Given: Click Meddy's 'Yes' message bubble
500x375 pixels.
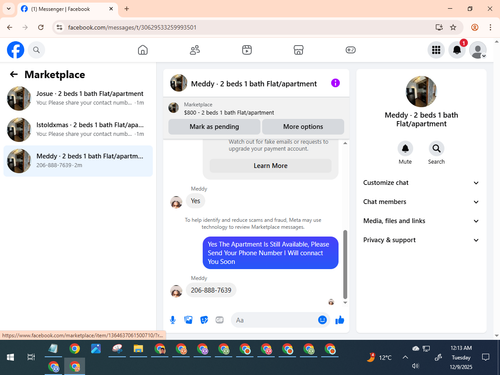Looking at the screenshot, I should pos(195,201).
